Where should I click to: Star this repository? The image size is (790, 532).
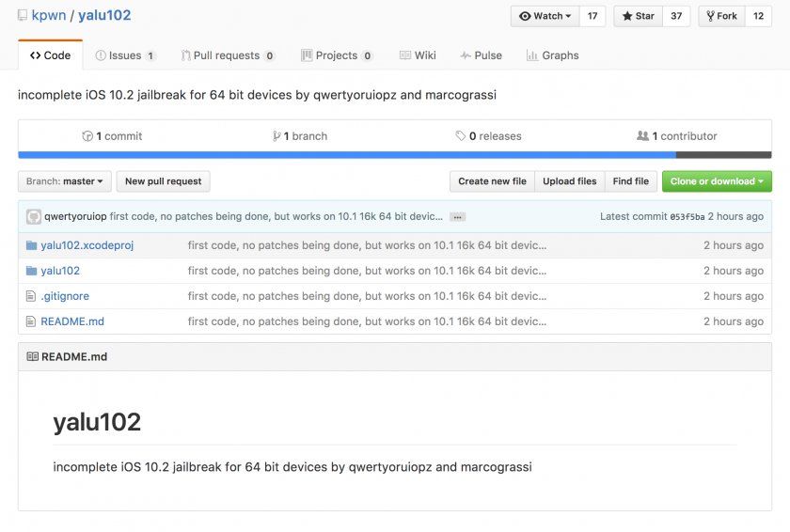click(x=638, y=16)
